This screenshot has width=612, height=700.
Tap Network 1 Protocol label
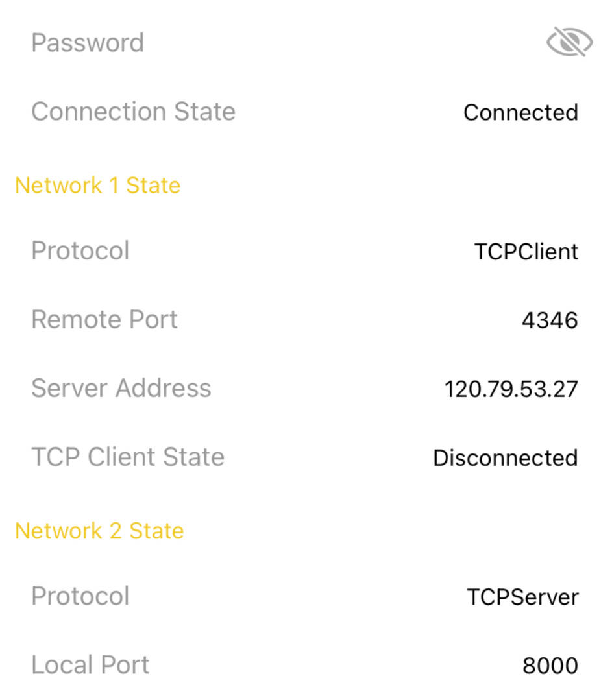pos(80,250)
